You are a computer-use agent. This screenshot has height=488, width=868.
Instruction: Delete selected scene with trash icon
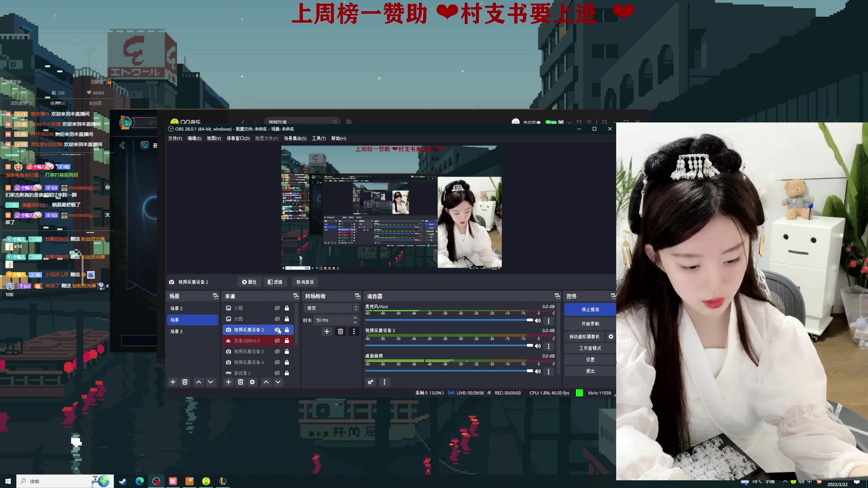coord(185,382)
